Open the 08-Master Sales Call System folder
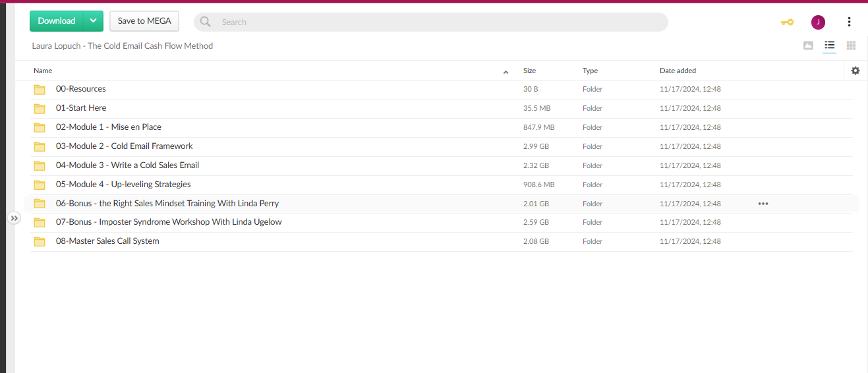The height and width of the screenshot is (373, 868). (x=107, y=241)
